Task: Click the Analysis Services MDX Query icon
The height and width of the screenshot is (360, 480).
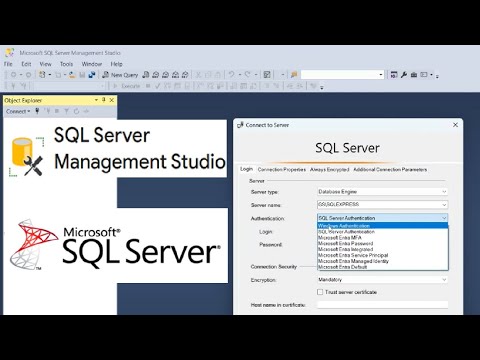Action: (155, 75)
